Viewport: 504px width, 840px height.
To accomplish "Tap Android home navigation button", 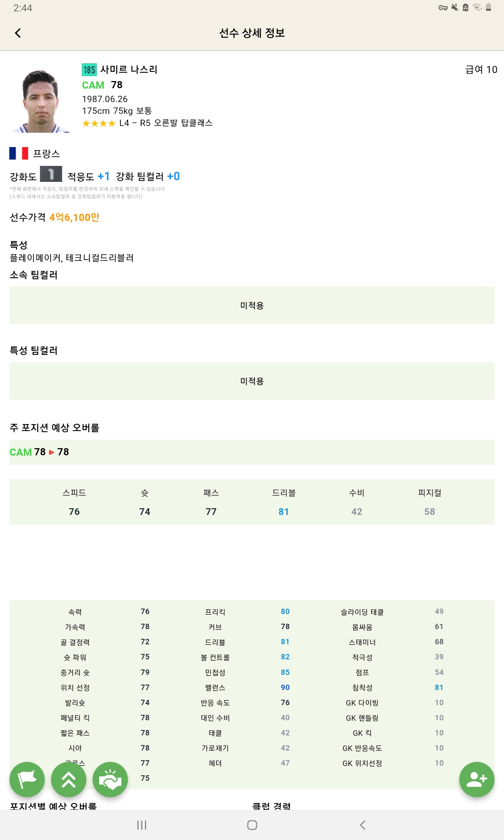I will click(252, 825).
